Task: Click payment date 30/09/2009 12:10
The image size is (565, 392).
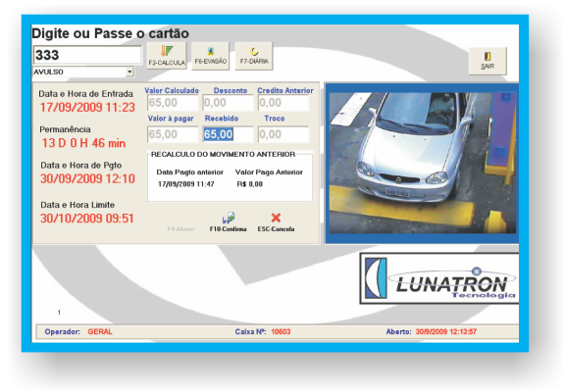Action: [87, 178]
